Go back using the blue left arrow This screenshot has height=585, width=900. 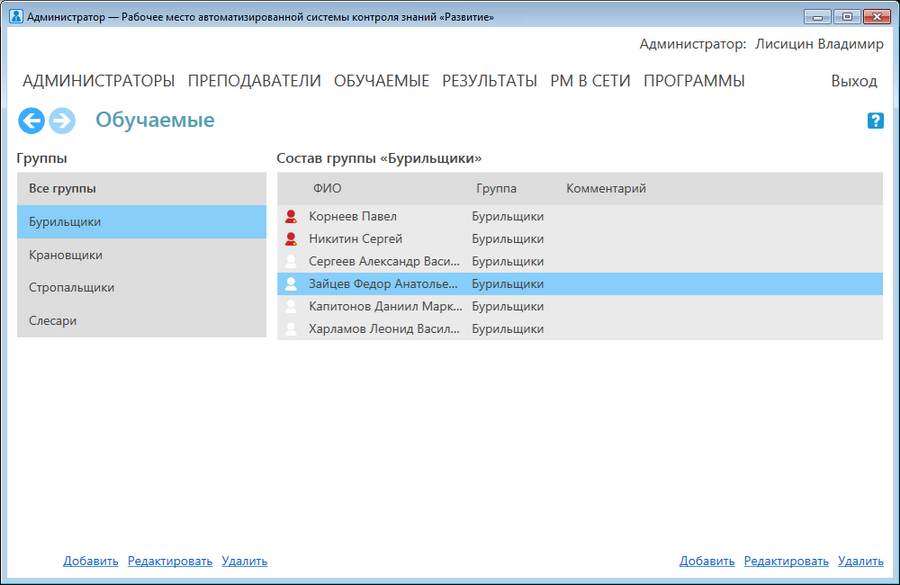(32, 121)
